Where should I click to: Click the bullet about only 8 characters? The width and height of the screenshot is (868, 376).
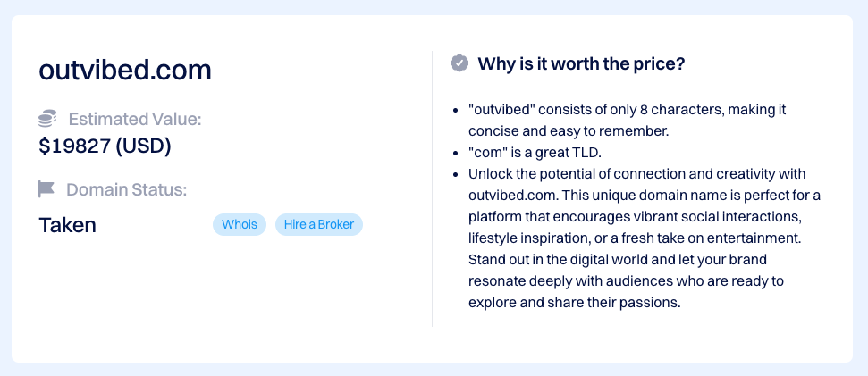coord(628,121)
